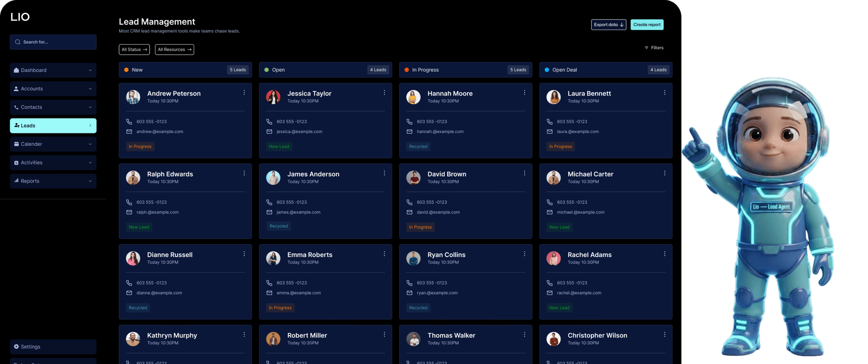Open Emma Roberts card three-dot menu

coord(384,254)
